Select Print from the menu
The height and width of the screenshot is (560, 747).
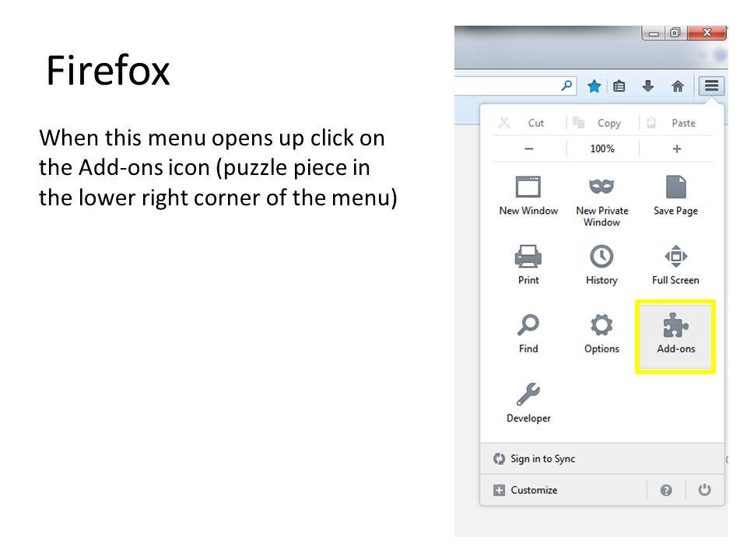528,264
